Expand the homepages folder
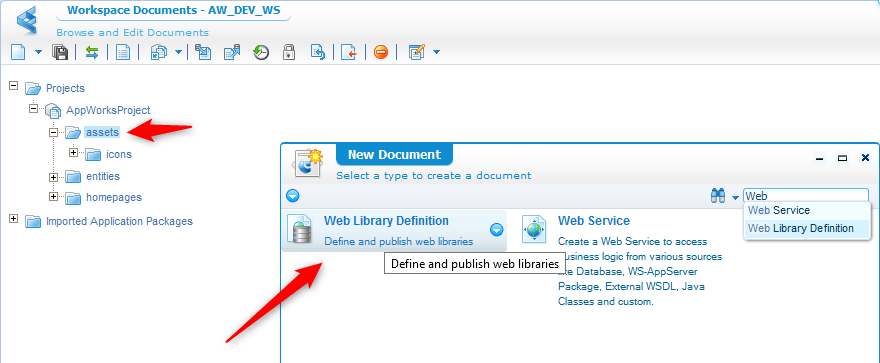This screenshot has width=880, height=363. pos(54,196)
